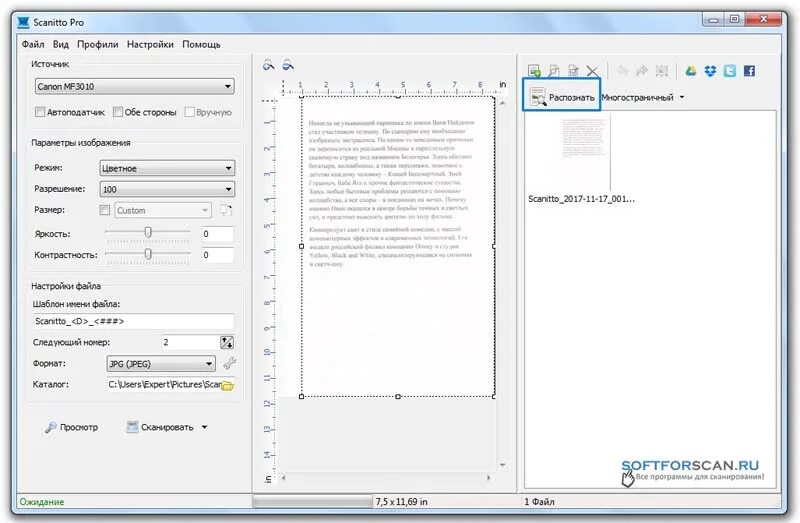Click the Распознать button label
This screenshot has height=523, width=800.
click(x=571, y=97)
